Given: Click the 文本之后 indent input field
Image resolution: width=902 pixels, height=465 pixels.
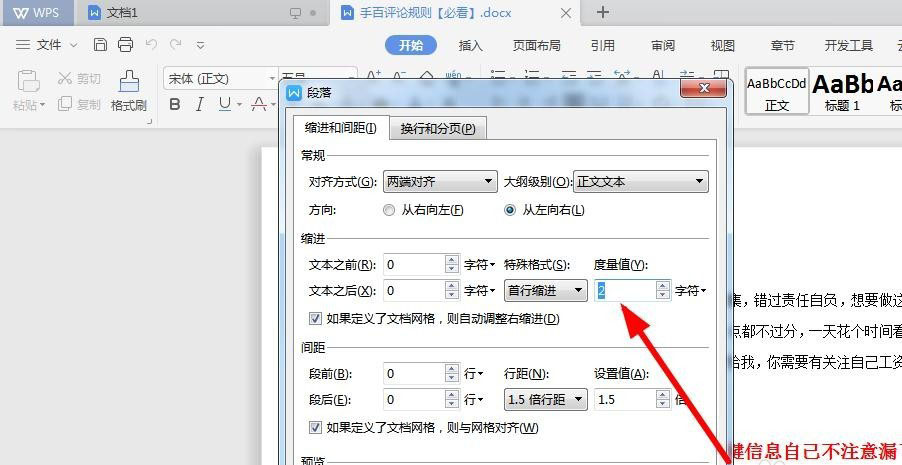Looking at the screenshot, I should (x=414, y=291).
